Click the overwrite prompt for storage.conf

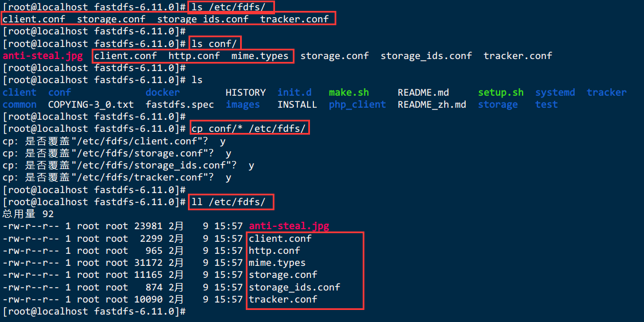tap(117, 153)
